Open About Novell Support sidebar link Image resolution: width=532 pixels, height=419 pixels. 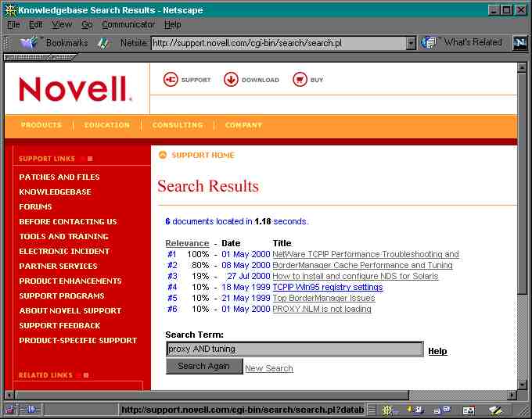coord(70,310)
